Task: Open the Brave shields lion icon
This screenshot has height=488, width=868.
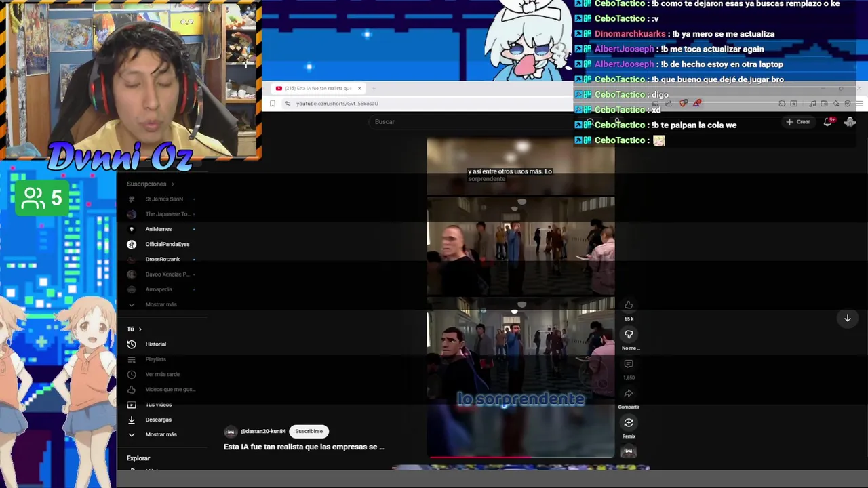Action: click(684, 104)
